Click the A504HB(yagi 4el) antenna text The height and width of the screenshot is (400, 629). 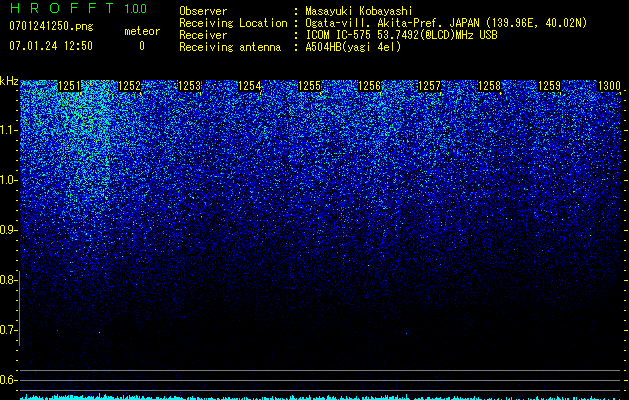coord(353,47)
